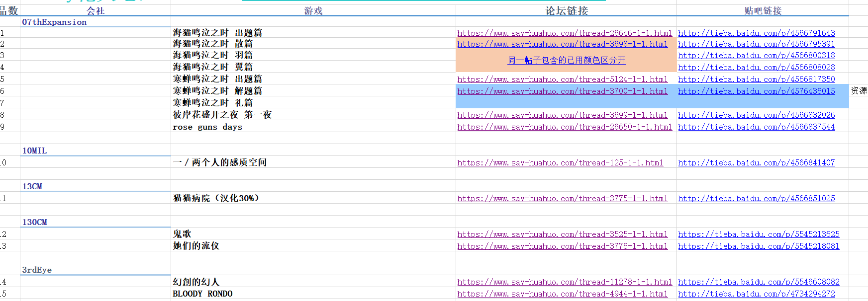Select the 贴吧链接 column header cell

click(x=763, y=10)
